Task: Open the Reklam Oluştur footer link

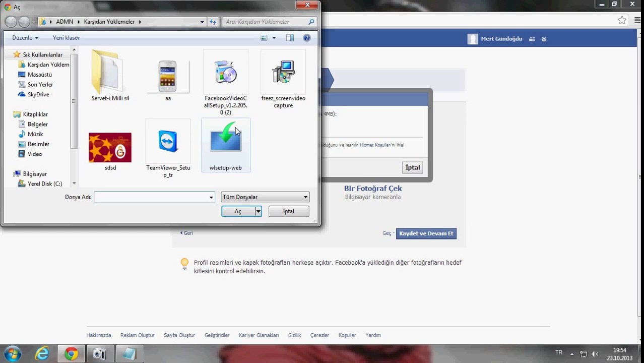Action: (137, 335)
